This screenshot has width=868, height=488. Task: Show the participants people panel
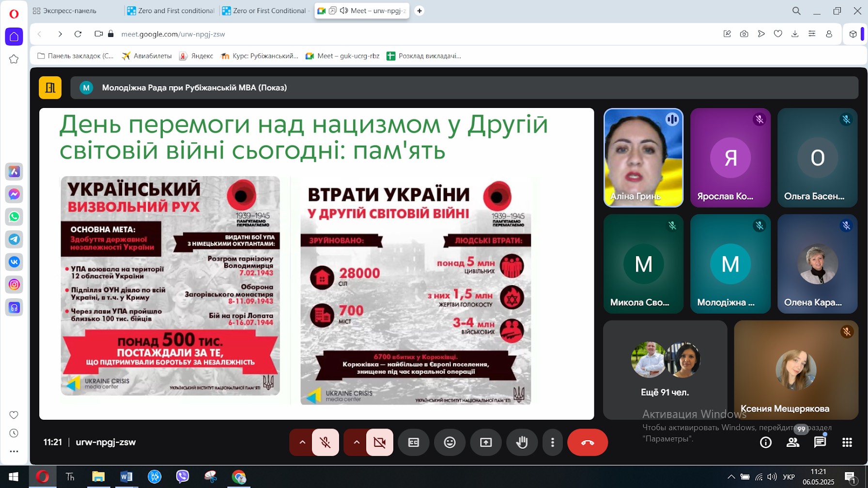(793, 442)
